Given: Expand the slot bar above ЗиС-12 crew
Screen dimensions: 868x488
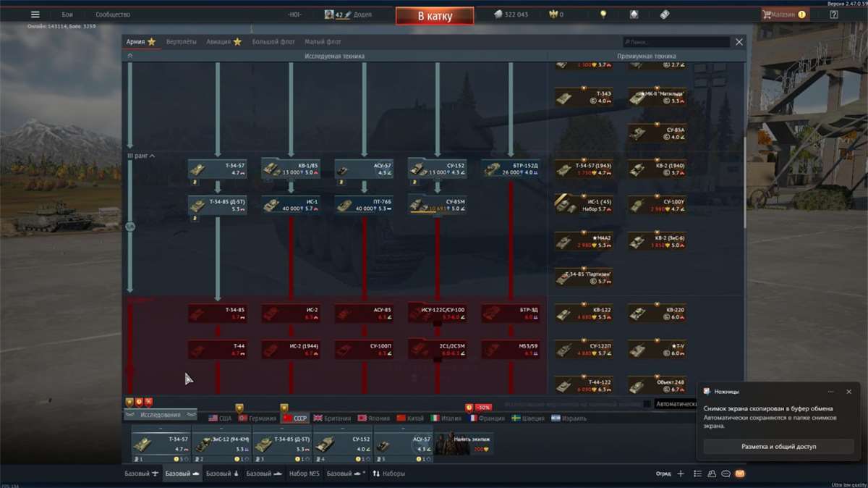Looking at the screenshot, I should (221, 428).
